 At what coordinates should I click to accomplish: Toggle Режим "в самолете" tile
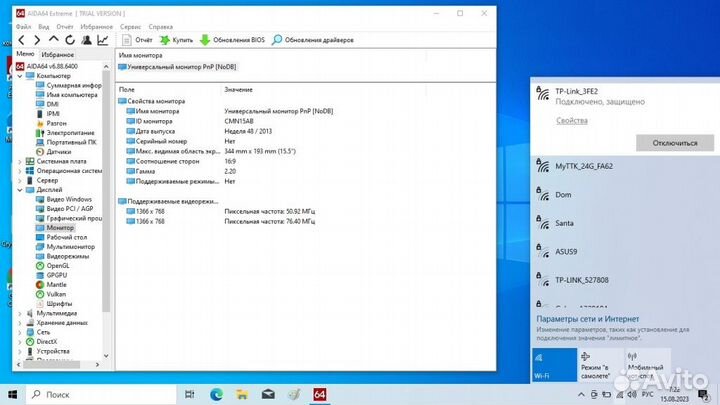tap(601, 365)
